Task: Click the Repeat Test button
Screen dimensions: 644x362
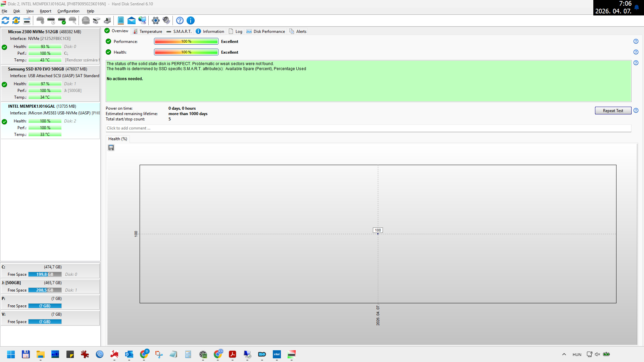Action: click(613, 111)
